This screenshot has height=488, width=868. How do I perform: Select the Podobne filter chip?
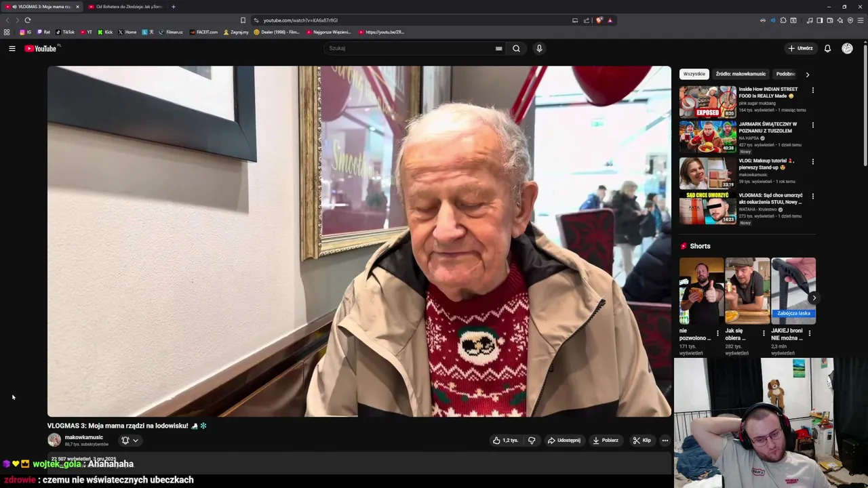click(785, 74)
